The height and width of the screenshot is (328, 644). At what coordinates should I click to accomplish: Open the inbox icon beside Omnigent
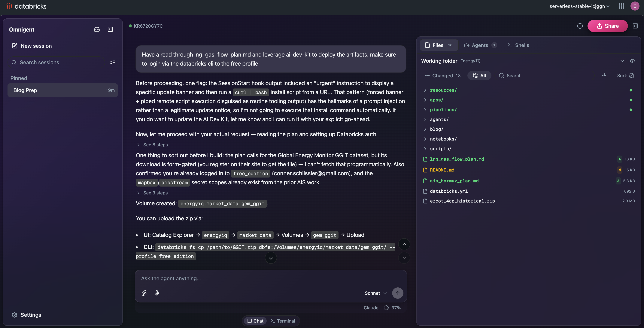(x=97, y=29)
